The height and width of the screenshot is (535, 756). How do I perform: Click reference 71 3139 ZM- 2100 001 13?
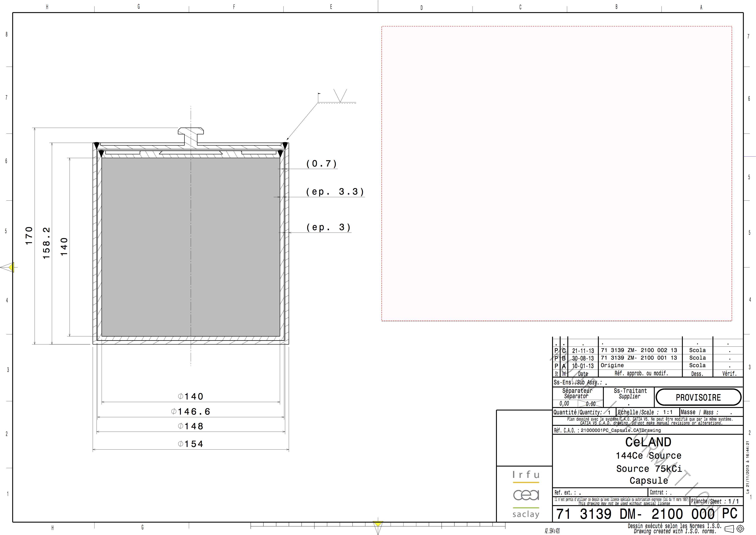[639, 358]
